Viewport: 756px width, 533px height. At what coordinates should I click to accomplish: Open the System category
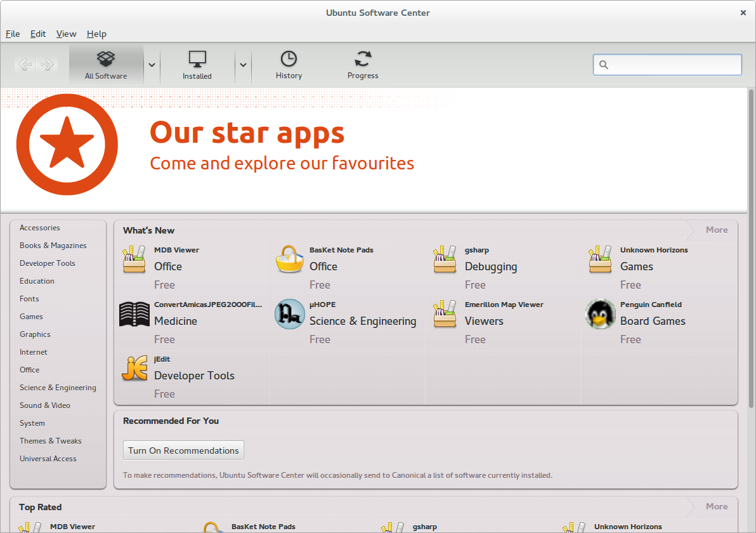point(32,423)
